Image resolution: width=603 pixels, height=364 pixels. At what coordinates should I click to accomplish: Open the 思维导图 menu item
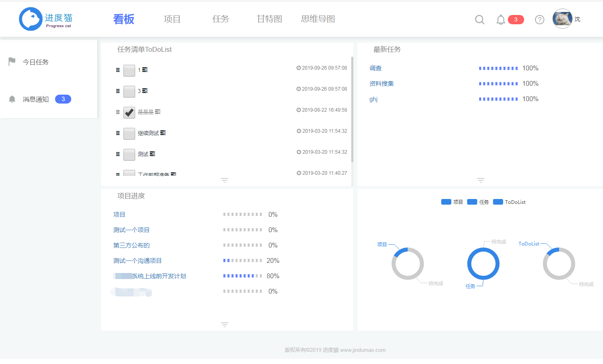coord(317,19)
